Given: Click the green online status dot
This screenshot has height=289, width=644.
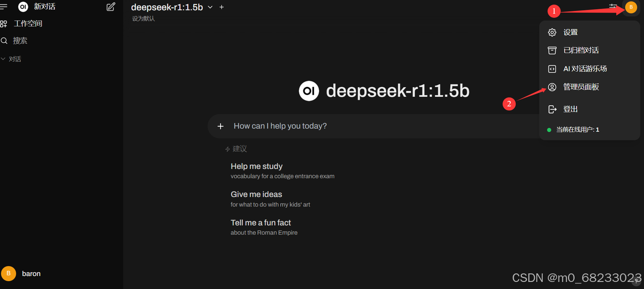Looking at the screenshot, I should click(549, 130).
